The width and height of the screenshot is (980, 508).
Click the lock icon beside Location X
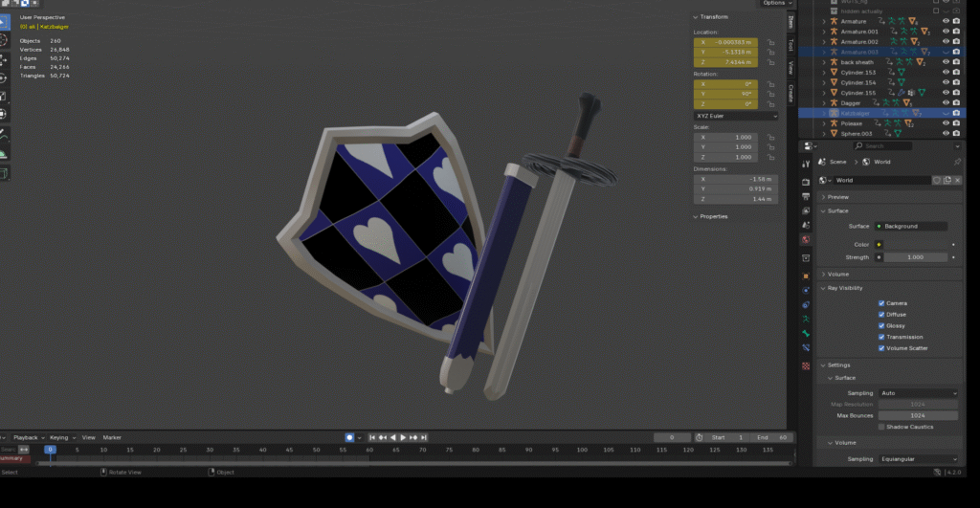point(768,43)
